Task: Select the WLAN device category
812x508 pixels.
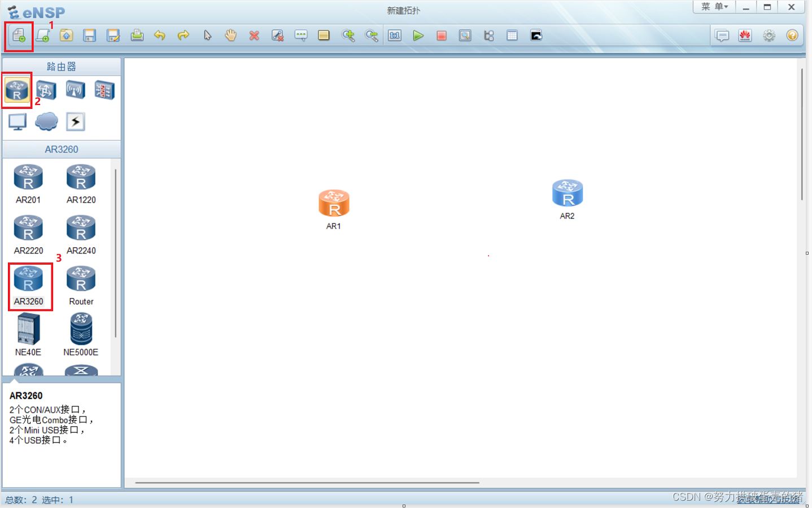Action: [75, 90]
